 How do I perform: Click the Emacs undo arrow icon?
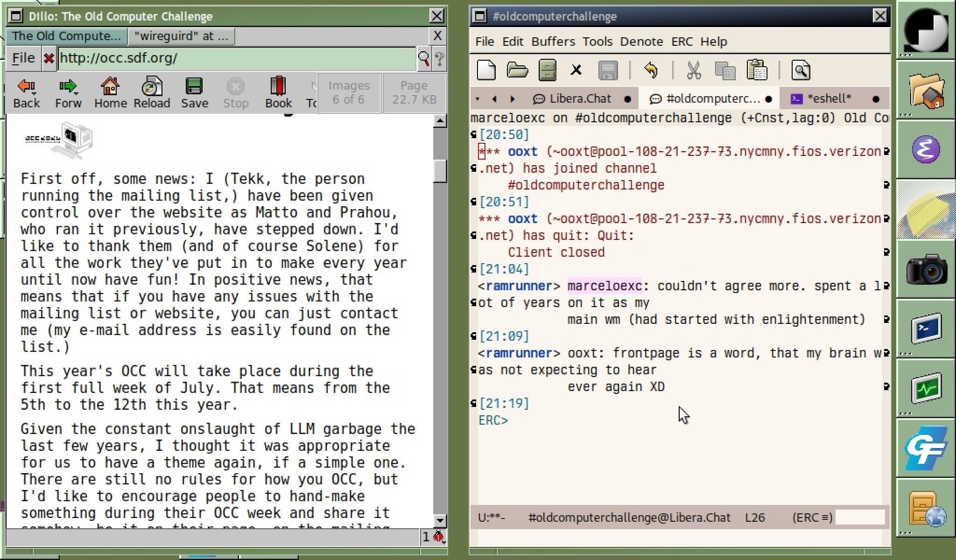(x=651, y=70)
